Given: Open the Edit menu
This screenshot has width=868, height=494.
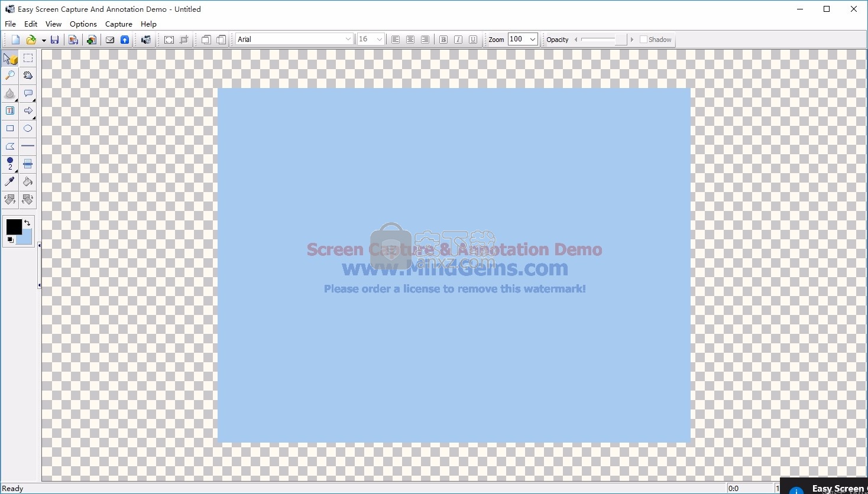Looking at the screenshot, I should [x=31, y=24].
